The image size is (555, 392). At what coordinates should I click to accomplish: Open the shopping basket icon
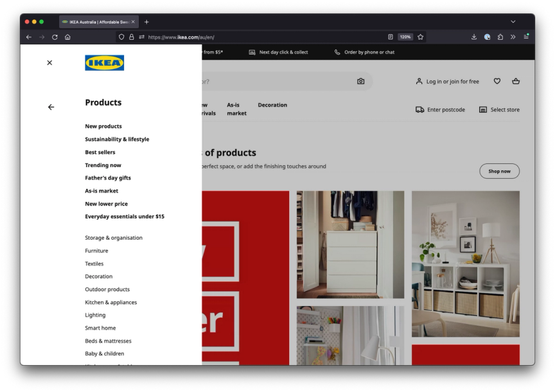tap(516, 81)
